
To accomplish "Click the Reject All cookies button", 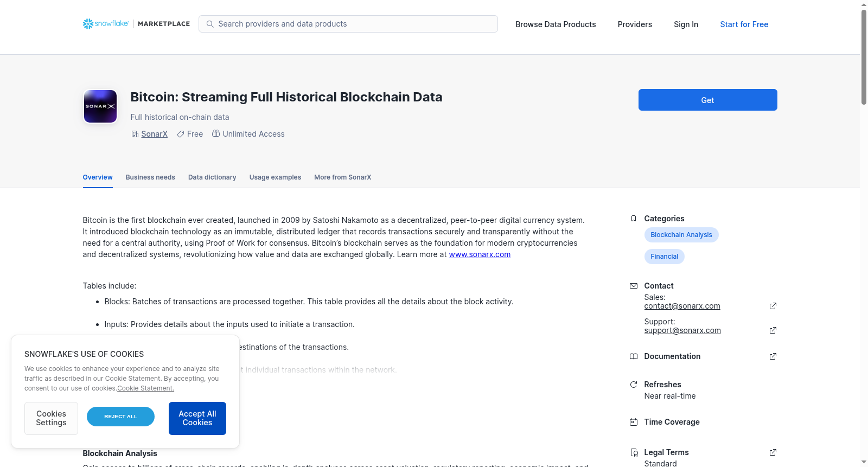I will tap(120, 417).
